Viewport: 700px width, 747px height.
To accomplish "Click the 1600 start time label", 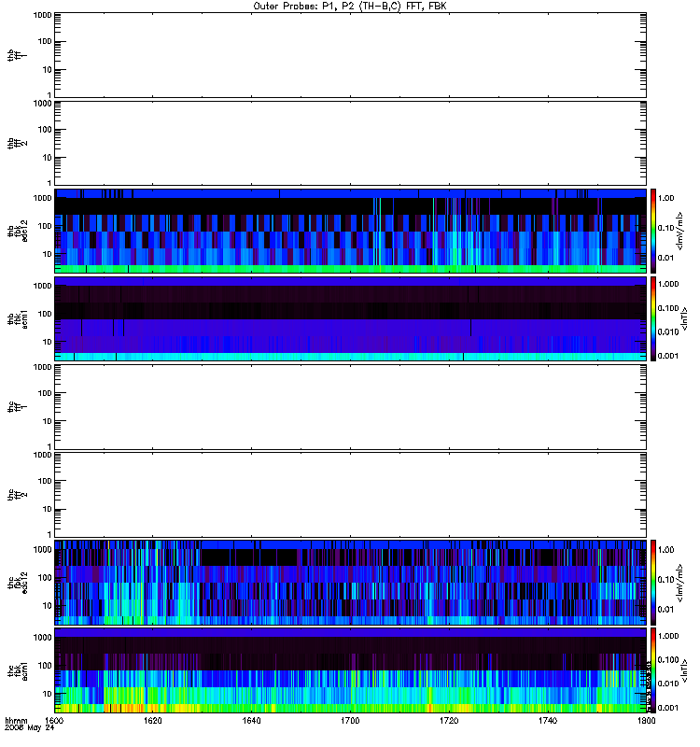I will point(54,721).
